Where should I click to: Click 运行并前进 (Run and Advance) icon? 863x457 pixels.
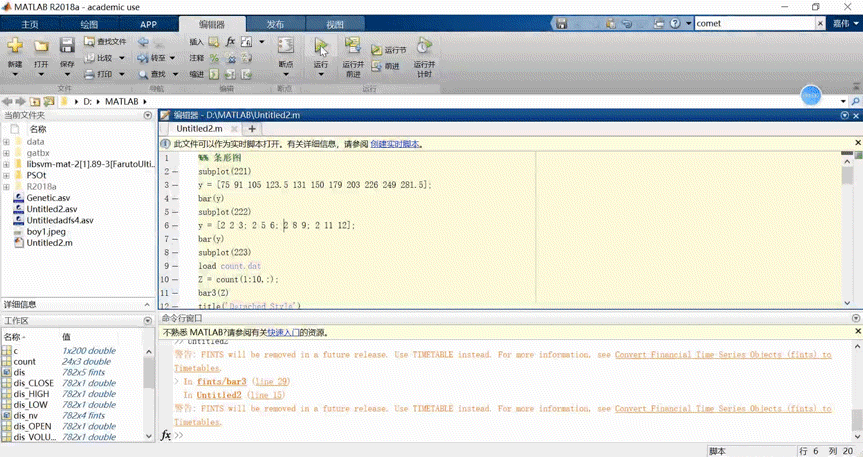(353, 46)
